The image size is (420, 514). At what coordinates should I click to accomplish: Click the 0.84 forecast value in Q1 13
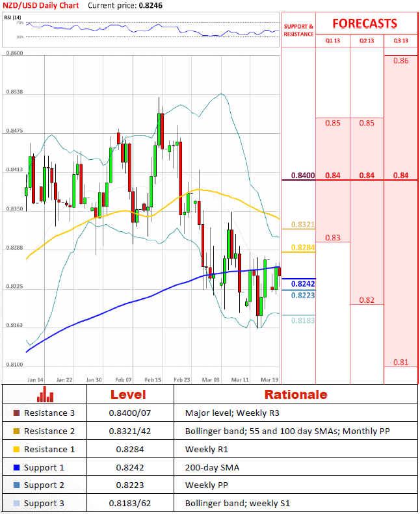tap(332, 175)
